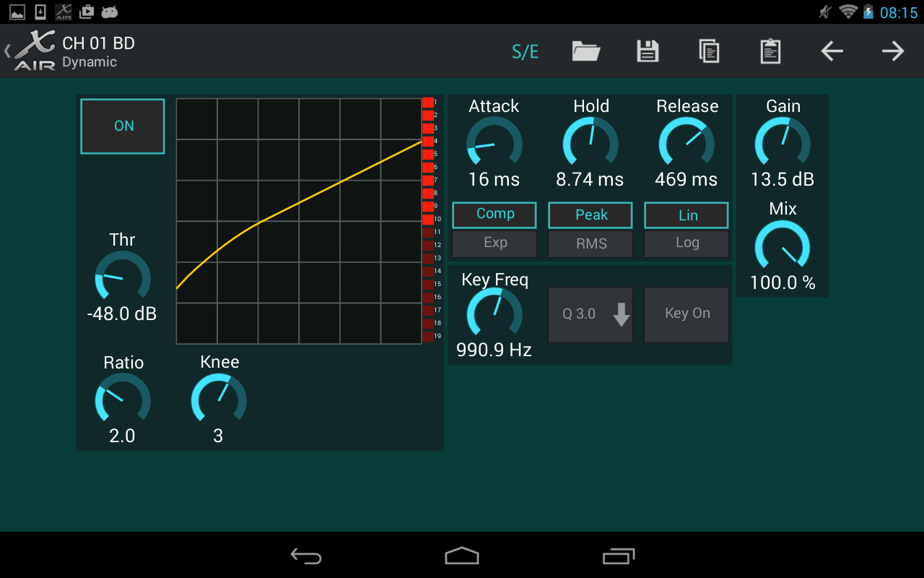
Task: Save the current dynamics preset
Action: 647,51
